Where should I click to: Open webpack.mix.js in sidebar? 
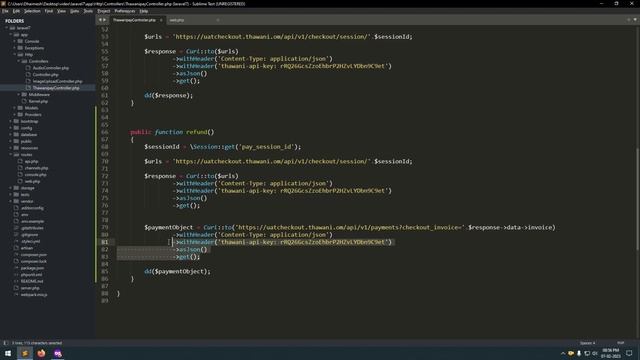[x=34, y=294]
